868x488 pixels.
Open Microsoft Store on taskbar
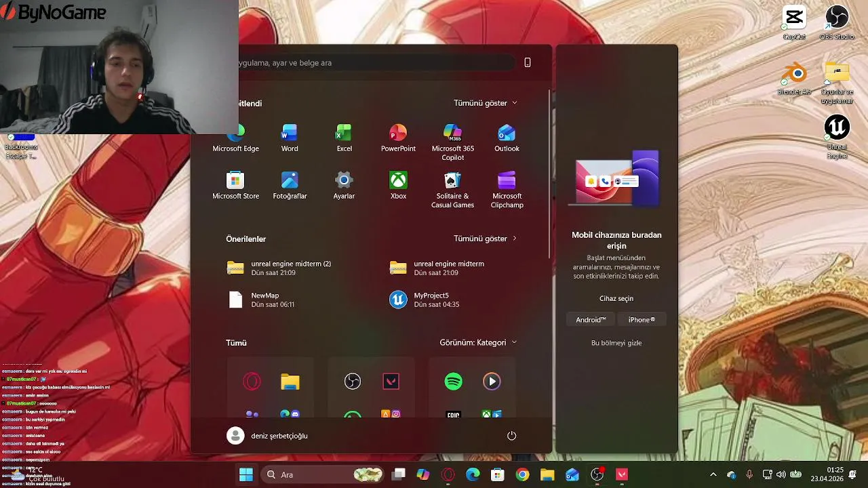[498, 474]
